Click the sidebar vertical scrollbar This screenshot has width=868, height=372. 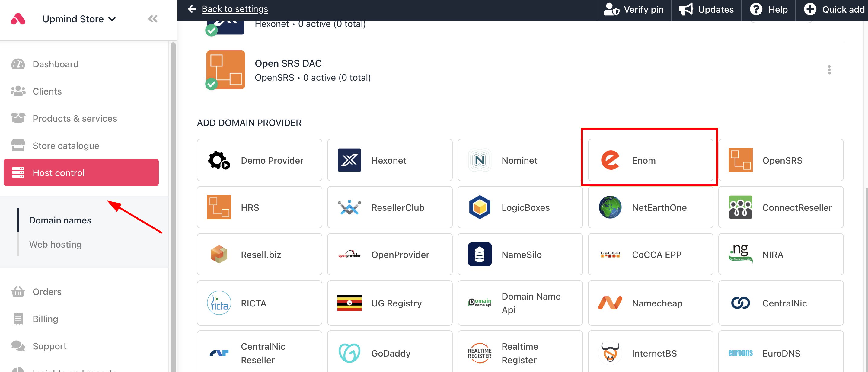[173, 207]
